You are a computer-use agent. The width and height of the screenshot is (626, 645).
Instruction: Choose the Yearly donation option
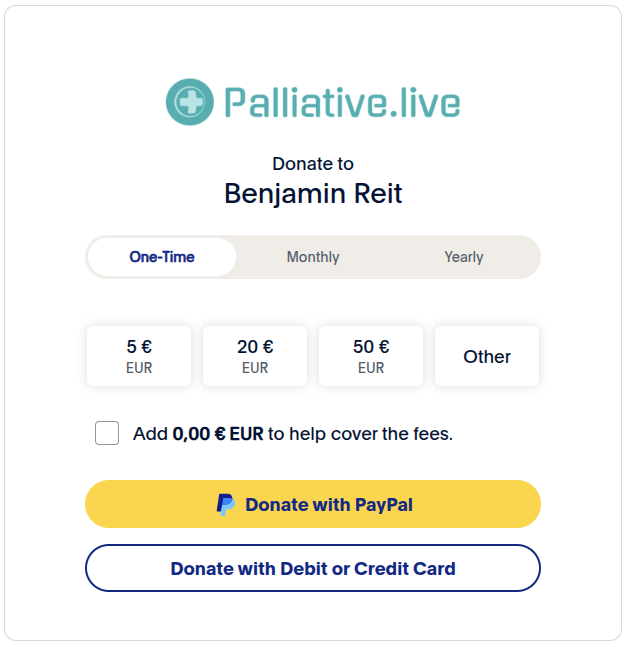point(464,257)
